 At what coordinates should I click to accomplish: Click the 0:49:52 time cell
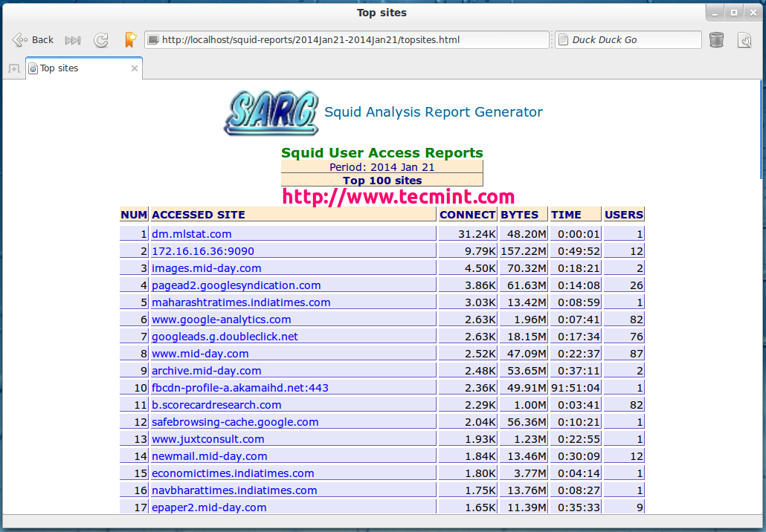576,251
